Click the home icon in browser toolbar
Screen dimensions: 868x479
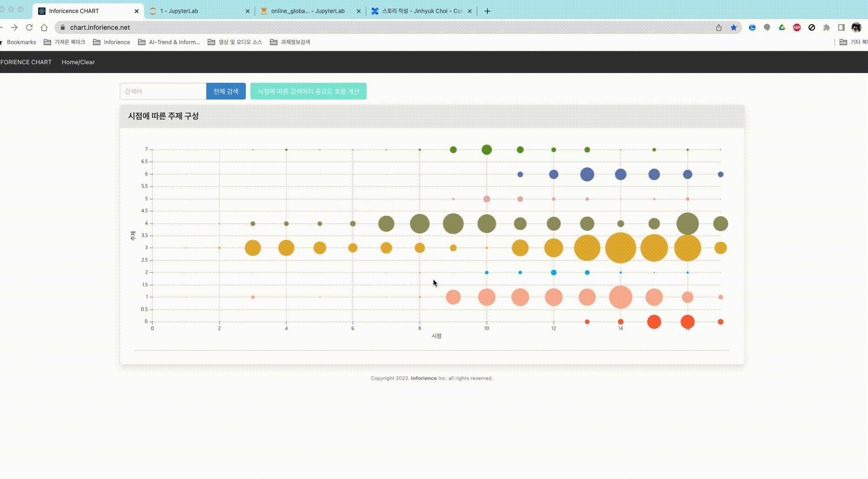click(x=44, y=27)
